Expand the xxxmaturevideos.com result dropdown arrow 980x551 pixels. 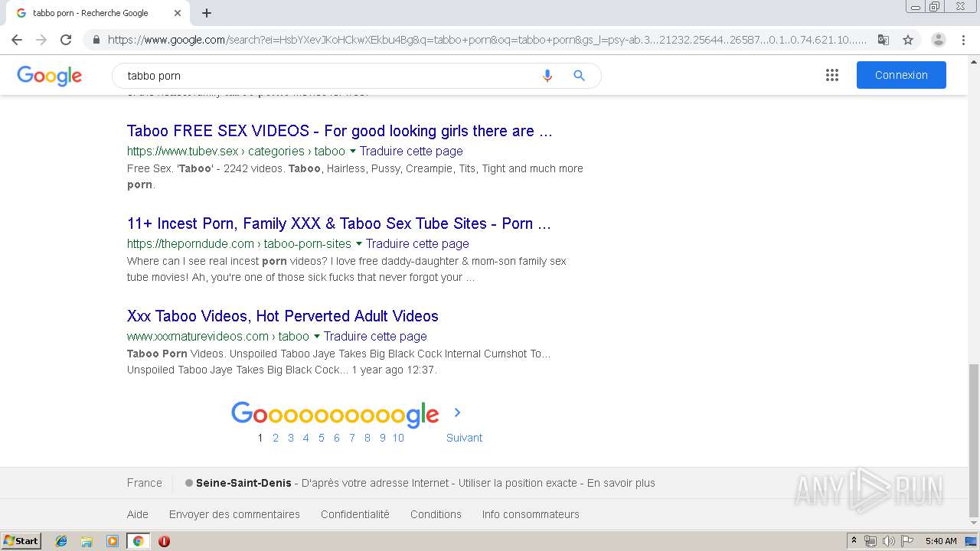[317, 336]
